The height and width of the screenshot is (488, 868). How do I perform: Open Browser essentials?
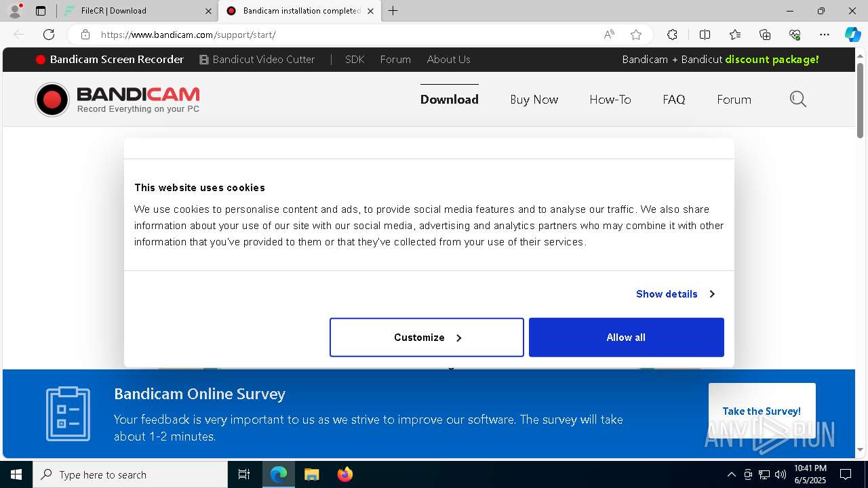tap(795, 35)
